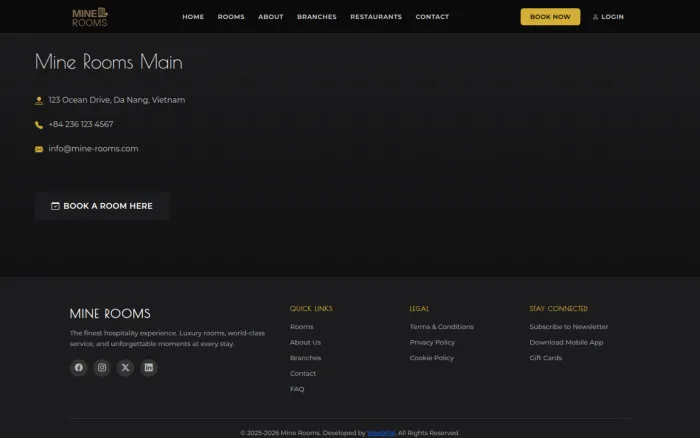Click Download Mobile App link
The width and height of the screenshot is (700, 438).
[566, 342]
